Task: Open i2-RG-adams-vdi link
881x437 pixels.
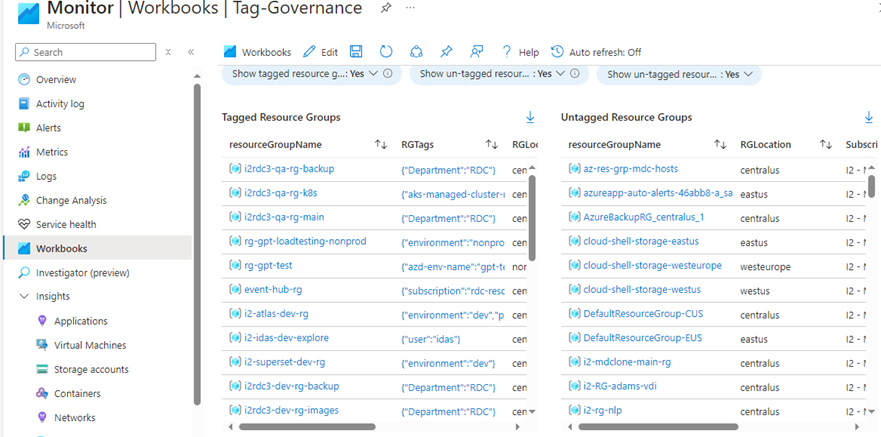Action: (x=620, y=386)
